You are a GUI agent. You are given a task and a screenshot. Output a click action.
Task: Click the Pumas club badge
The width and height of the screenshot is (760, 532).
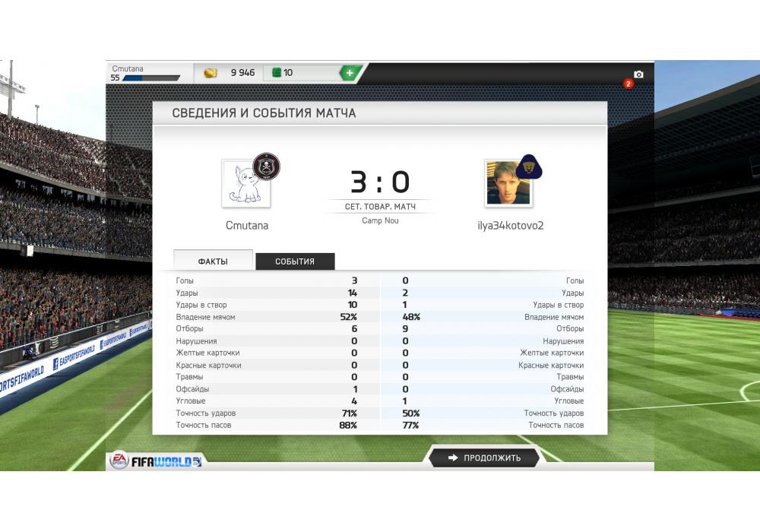coord(529,167)
